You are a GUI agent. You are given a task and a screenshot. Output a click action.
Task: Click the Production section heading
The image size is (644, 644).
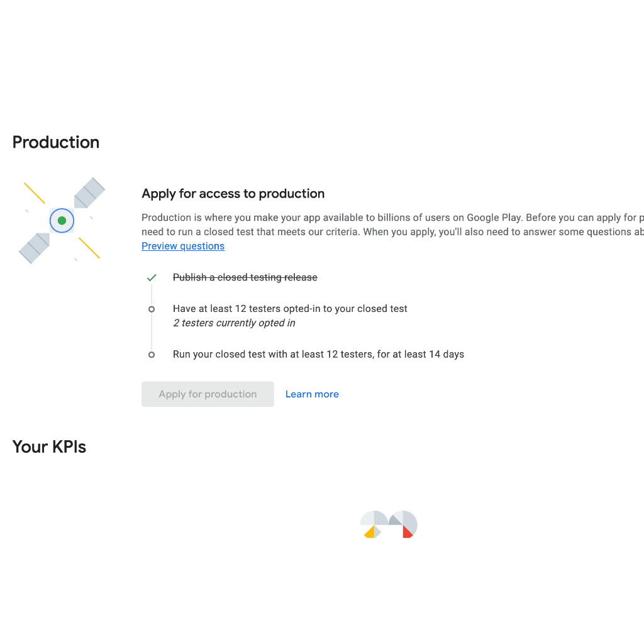56,142
